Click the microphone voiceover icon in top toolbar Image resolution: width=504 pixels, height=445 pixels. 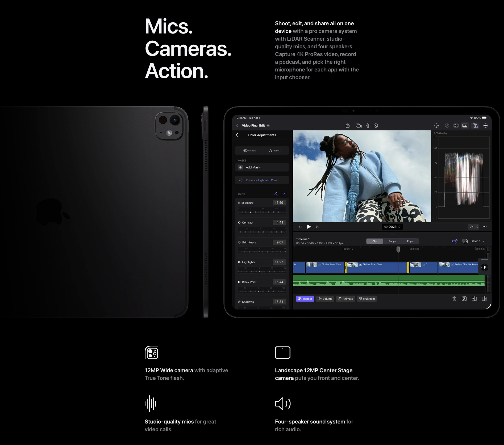click(368, 126)
